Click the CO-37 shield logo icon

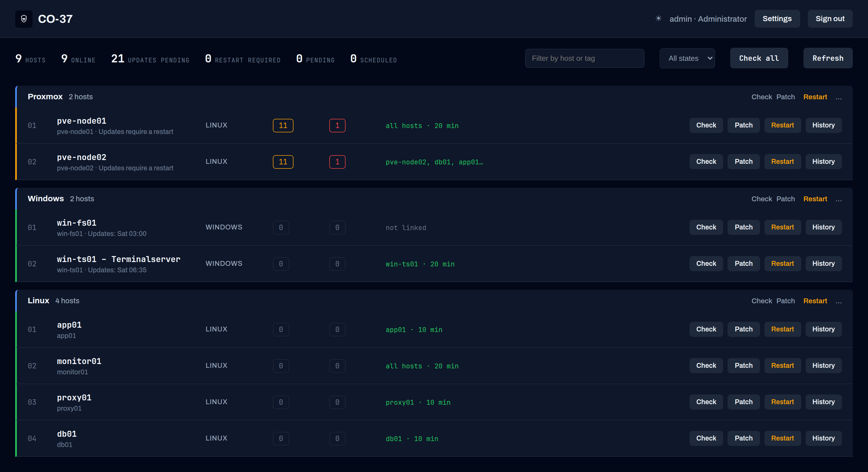tap(24, 19)
